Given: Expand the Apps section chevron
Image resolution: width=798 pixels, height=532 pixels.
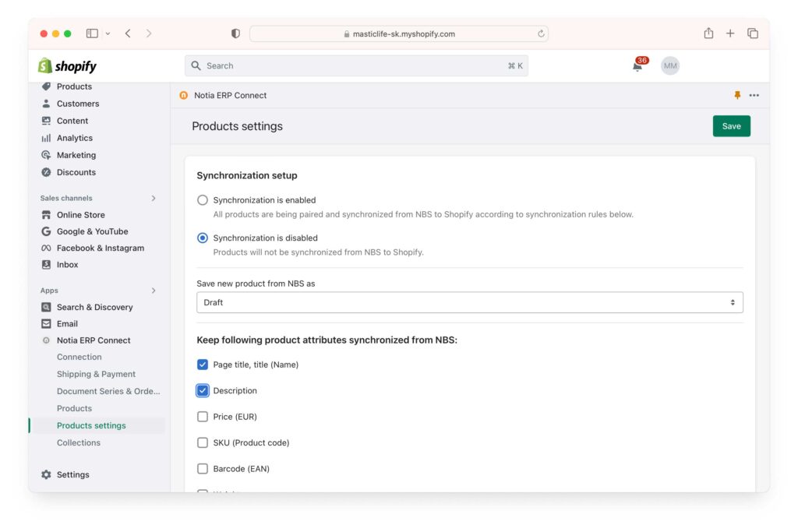Looking at the screenshot, I should [154, 291].
